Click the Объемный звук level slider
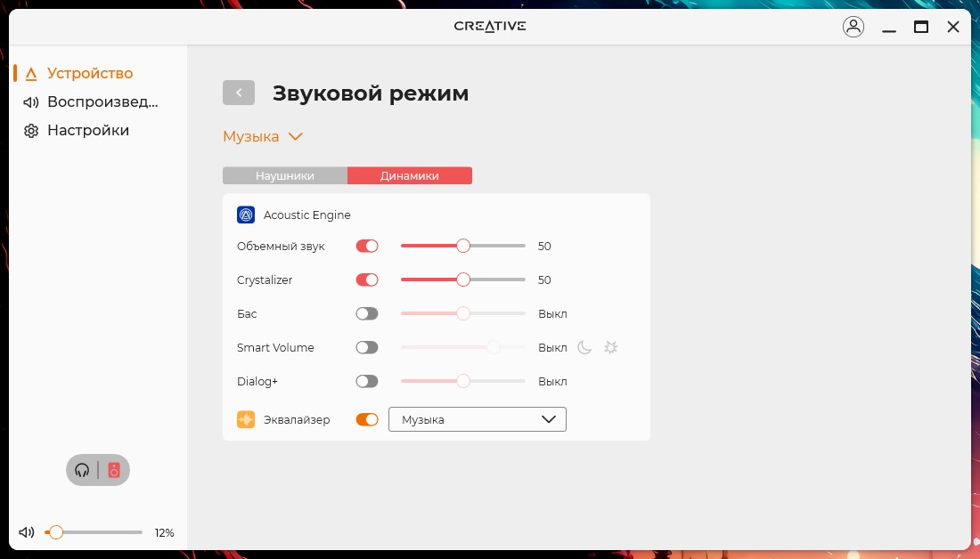 tap(463, 246)
